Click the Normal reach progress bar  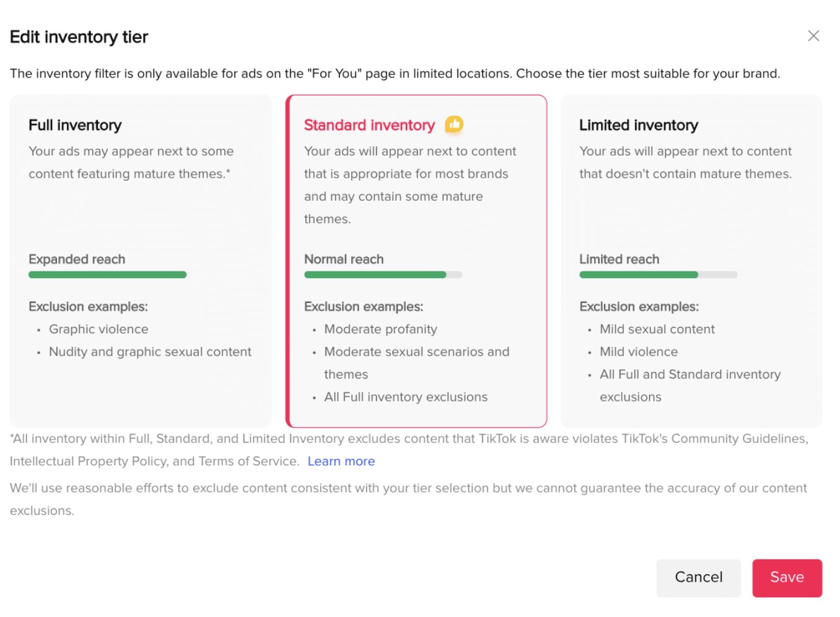(x=382, y=274)
